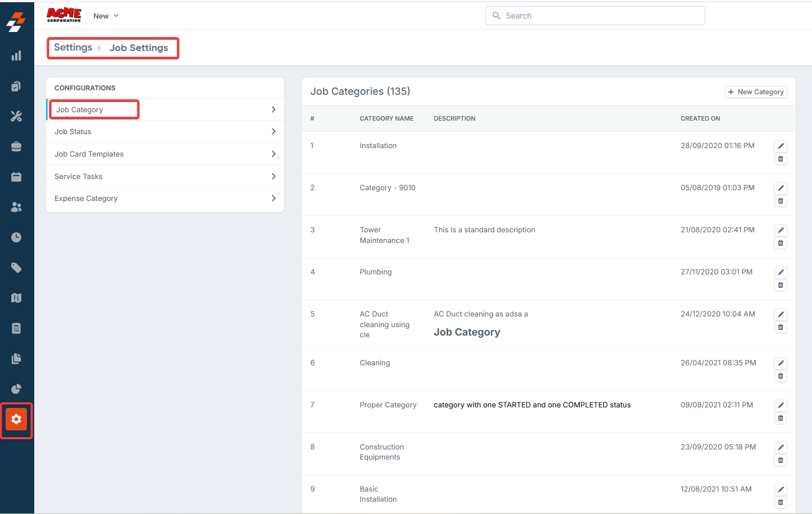812x514 pixels.
Task: Expand the Job Status configuration chevron
Action: (x=273, y=131)
